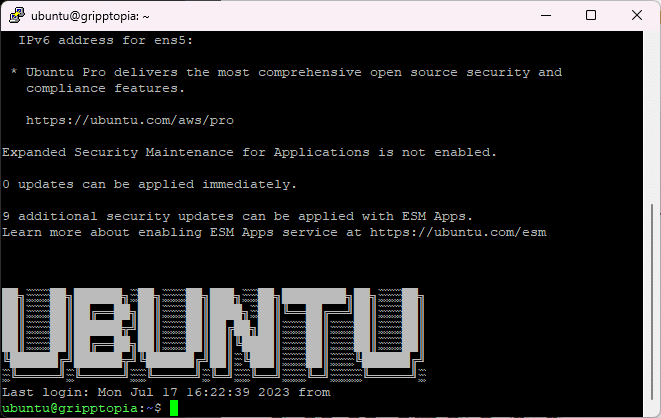Viewport: 661px width, 418px height.
Task: Click the Last login timestamp line
Action: point(166,392)
